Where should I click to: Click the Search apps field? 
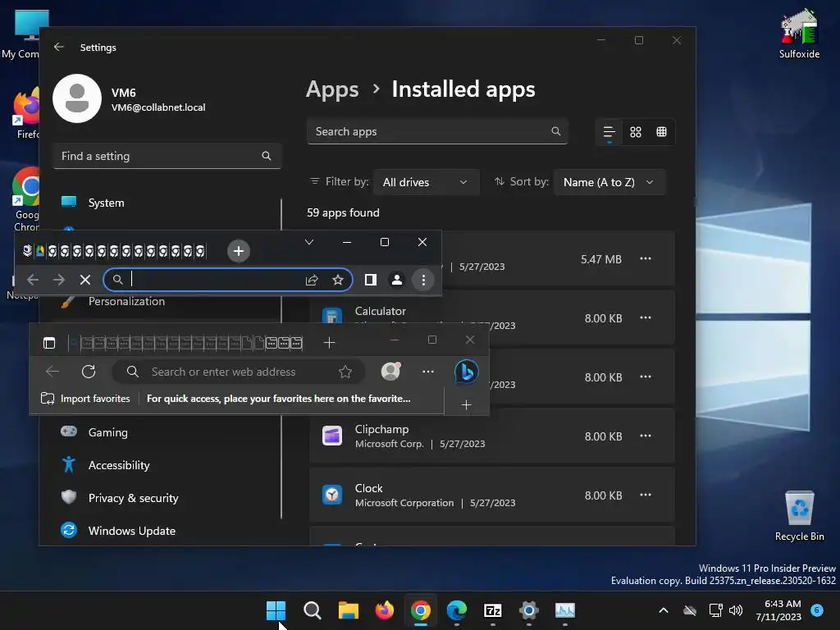click(x=437, y=131)
